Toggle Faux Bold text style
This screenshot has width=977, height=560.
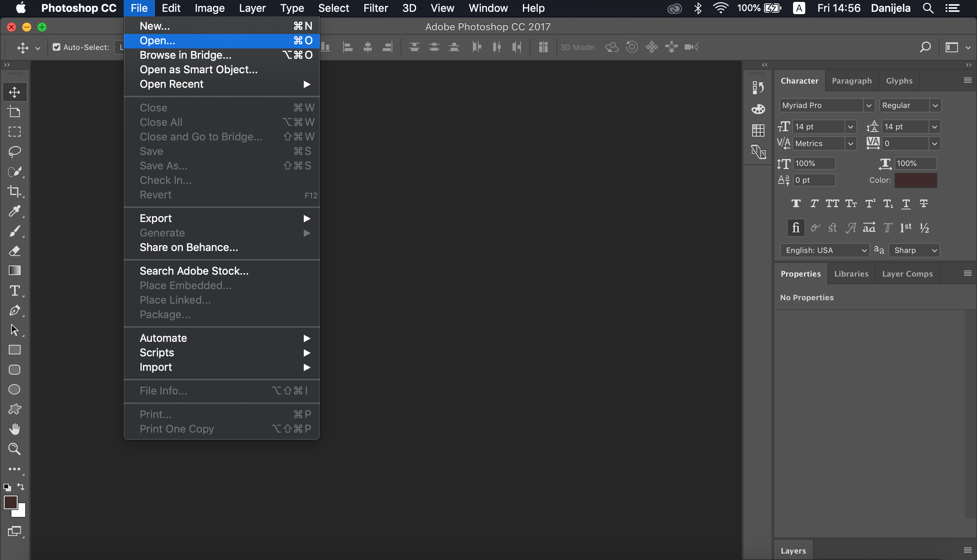796,203
